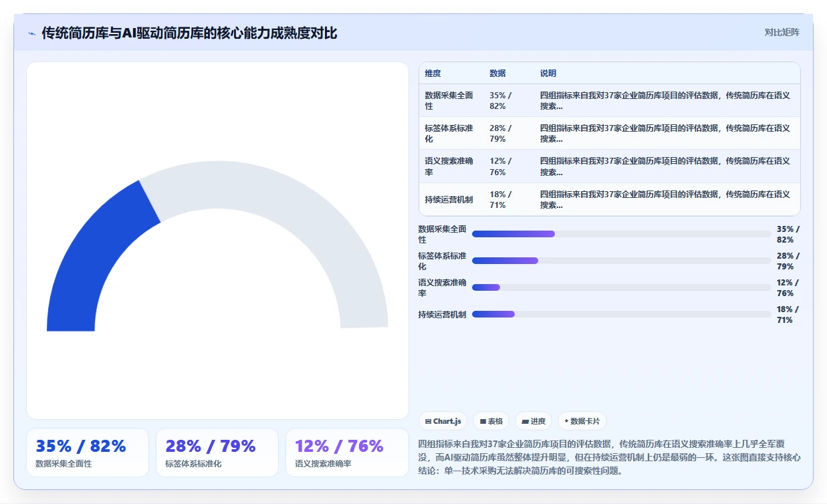This screenshot has height=504, width=827.
Task: Select the Chart.js tag chip
Action: point(443,421)
